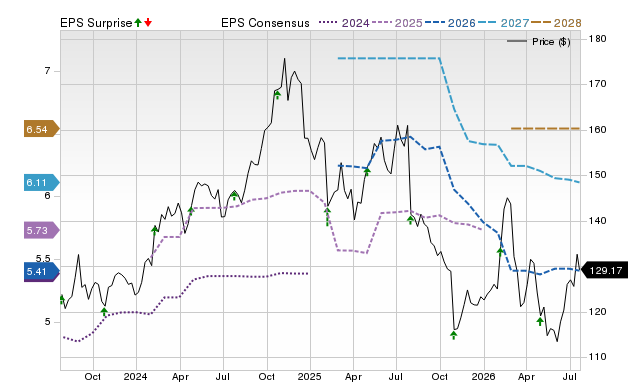Image resolution: width=640 pixels, height=382 pixels.
Task: Click the flat brown 2028 consensus dashed line
Action: tap(545, 129)
